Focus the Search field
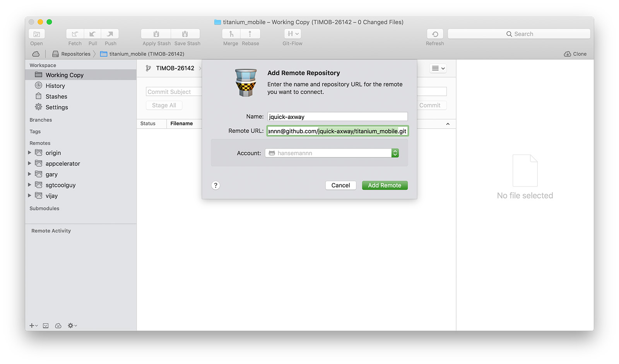The image size is (619, 364). point(519,34)
